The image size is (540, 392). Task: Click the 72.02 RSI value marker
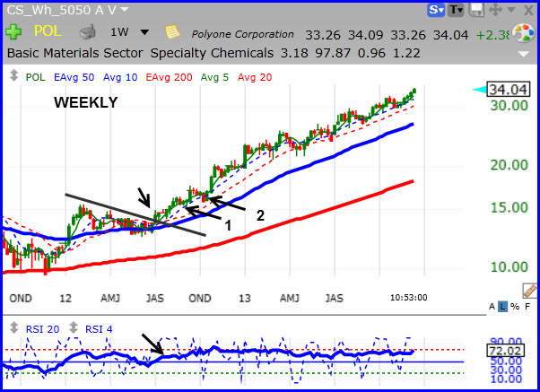pyautogui.click(x=506, y=351)
